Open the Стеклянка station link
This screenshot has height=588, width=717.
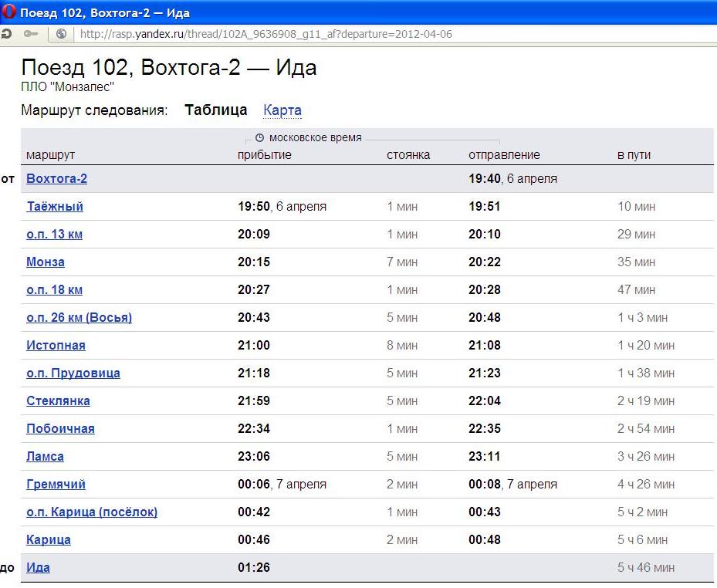pyautogui.click(x=58, y=401)
